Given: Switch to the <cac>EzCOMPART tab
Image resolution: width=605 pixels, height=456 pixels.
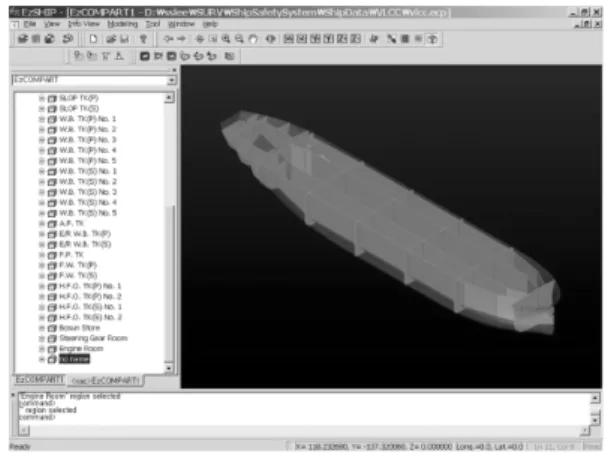Looking at the screenshot, I should tap(105, 381).
